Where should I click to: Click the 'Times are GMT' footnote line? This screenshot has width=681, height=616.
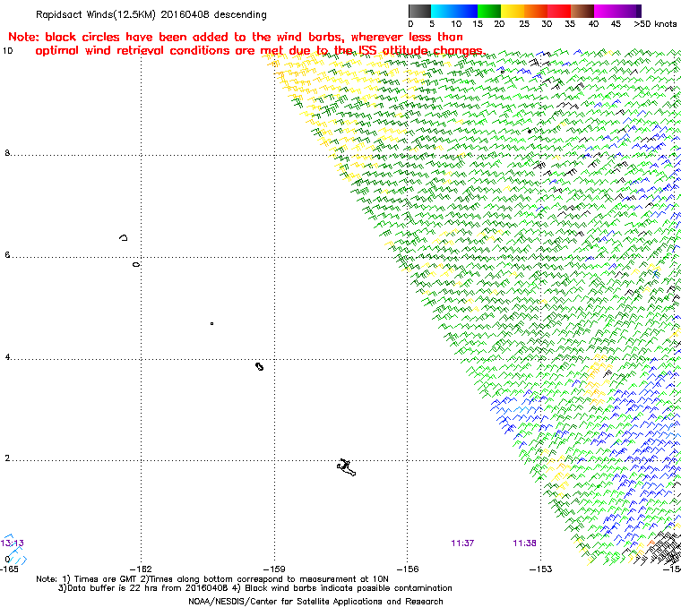click(x=212, y=579)
